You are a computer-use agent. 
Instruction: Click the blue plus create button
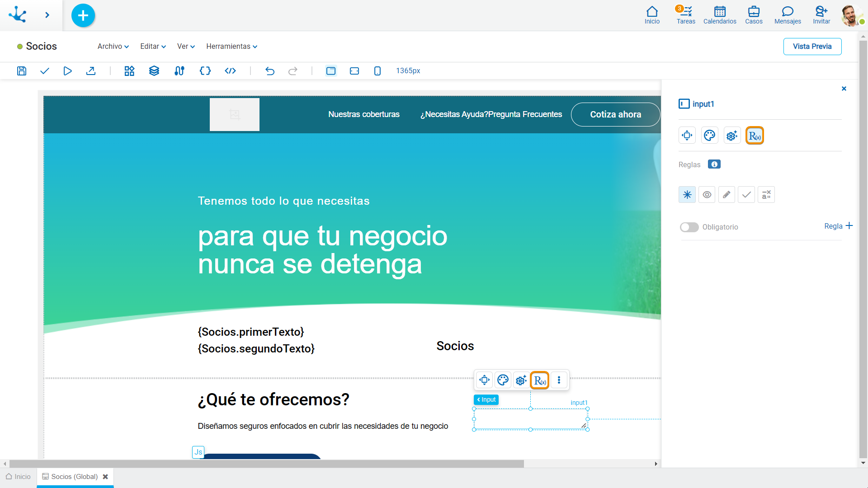pos(83,15)
